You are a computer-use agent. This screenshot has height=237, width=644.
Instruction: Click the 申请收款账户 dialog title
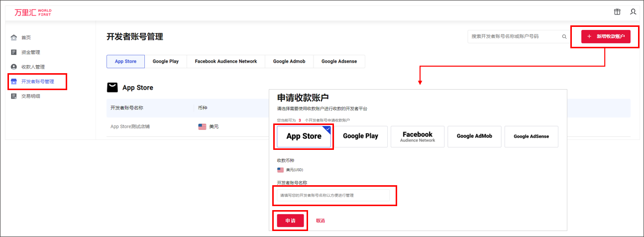pos(303,98)
